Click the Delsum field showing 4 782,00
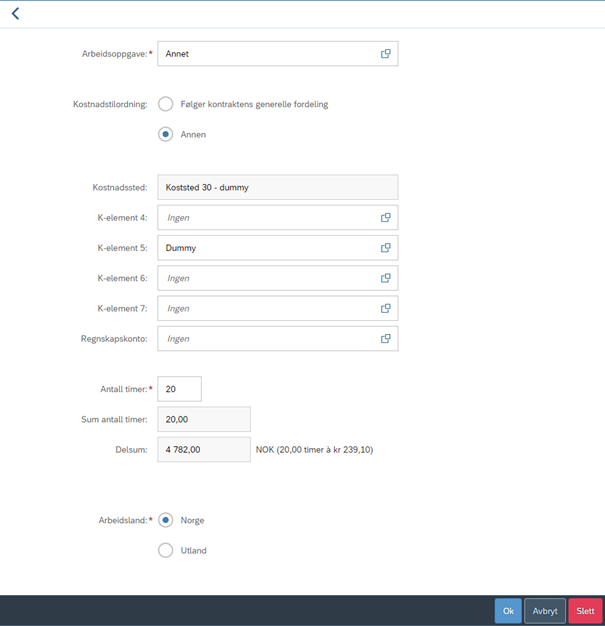 click(204, 450)
